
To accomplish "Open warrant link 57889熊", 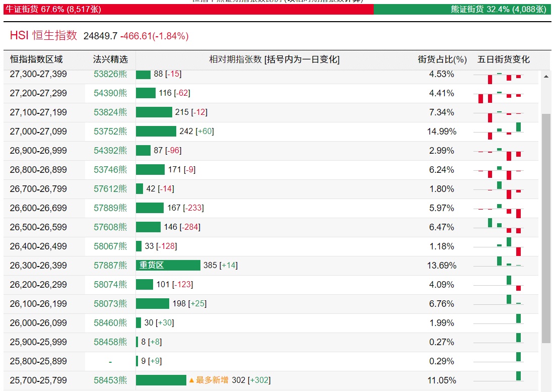I will [110, 208].
